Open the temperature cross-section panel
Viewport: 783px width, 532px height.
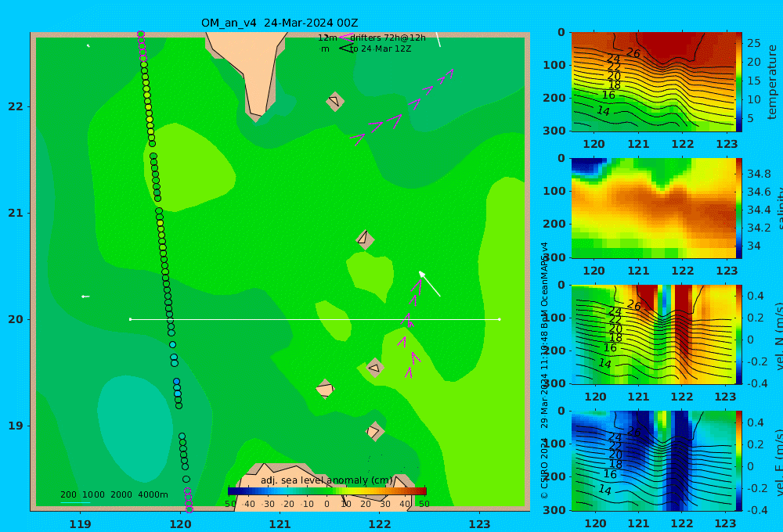point(654,82)
